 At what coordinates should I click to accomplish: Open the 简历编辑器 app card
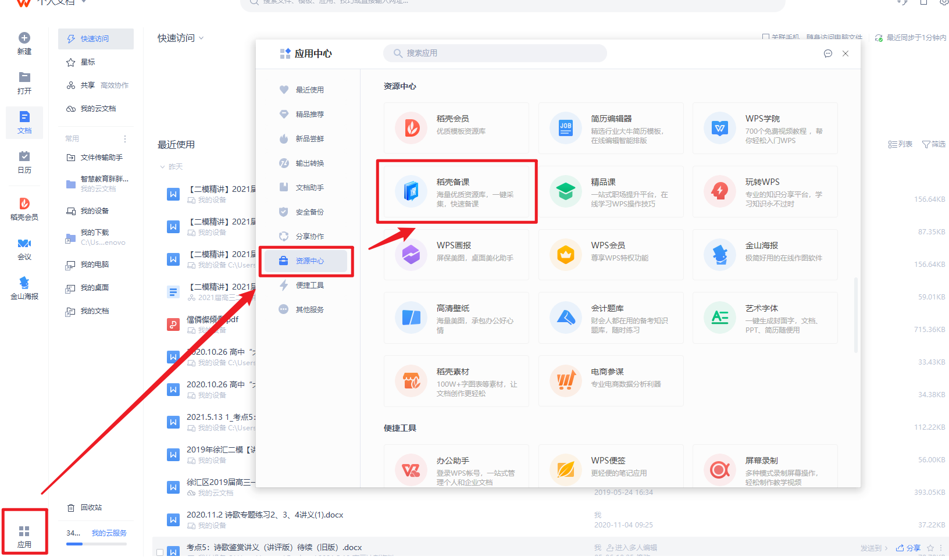click(x=611, y=128)
